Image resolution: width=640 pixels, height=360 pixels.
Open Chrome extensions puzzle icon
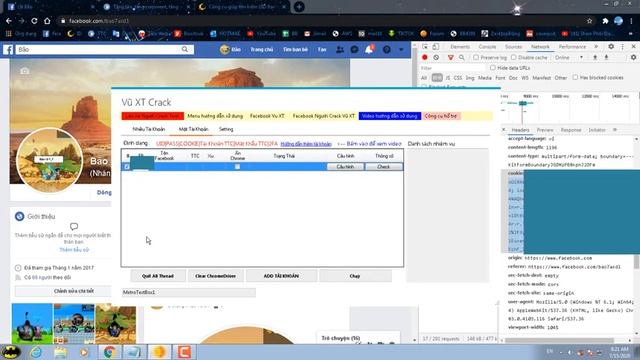click(605, 21)
